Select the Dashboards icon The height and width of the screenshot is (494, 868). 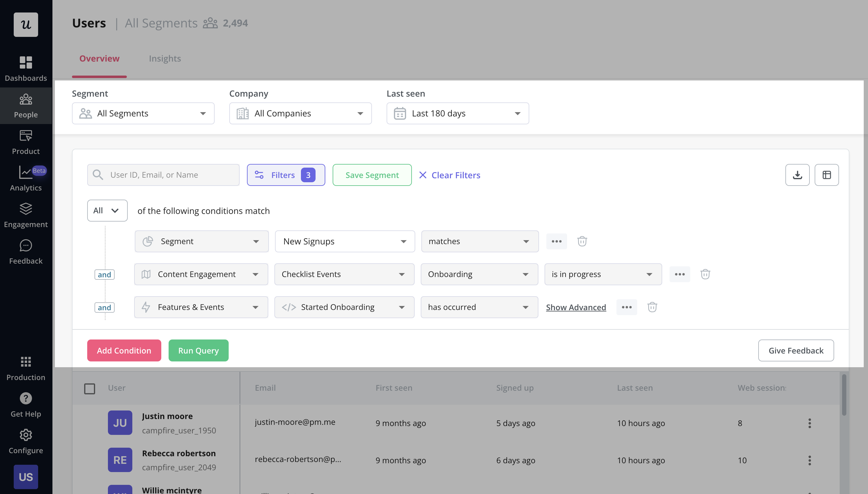(x=26, y=68)
